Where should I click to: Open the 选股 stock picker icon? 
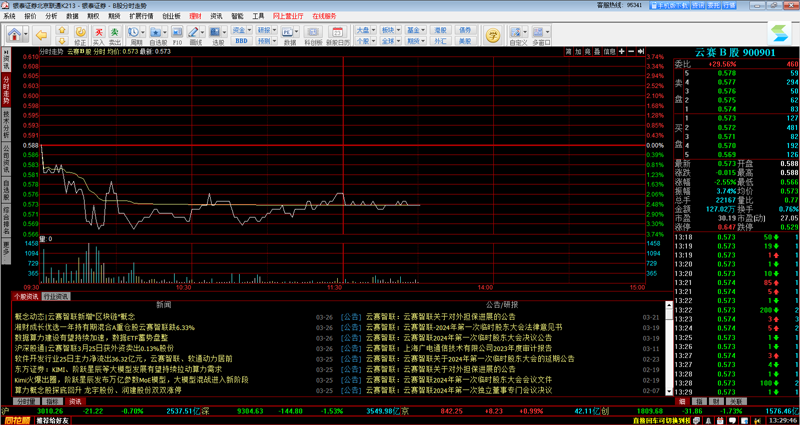[215, 32]
